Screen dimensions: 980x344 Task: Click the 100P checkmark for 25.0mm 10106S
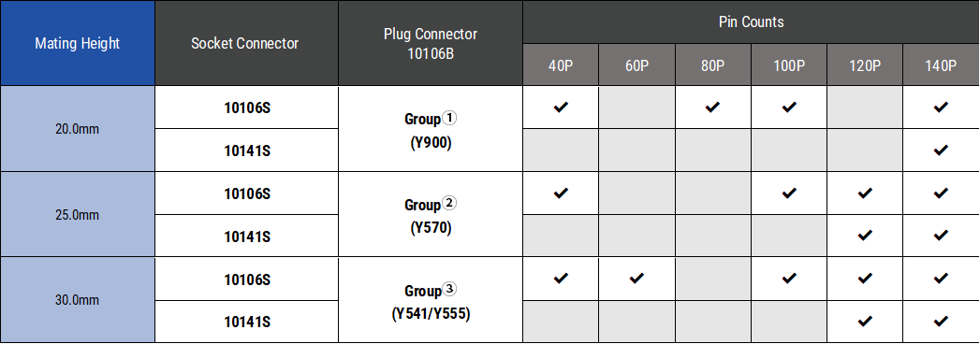[x=789, y=193]
